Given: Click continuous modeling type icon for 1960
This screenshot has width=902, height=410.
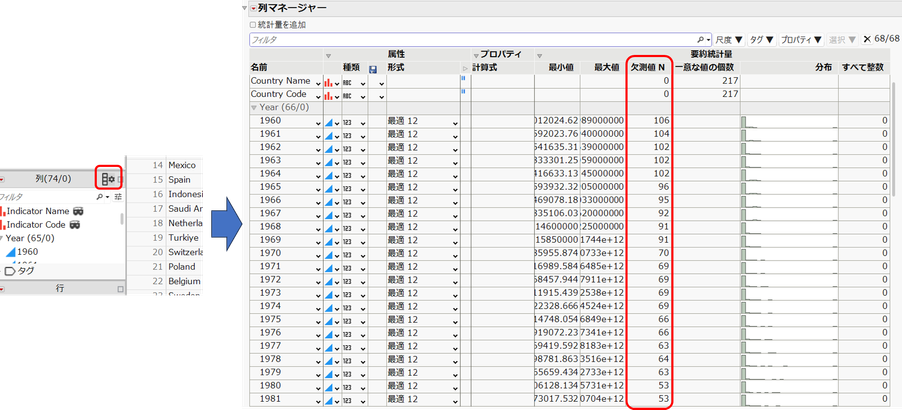Looking at the screenshot, I should [x=330, y=123].
